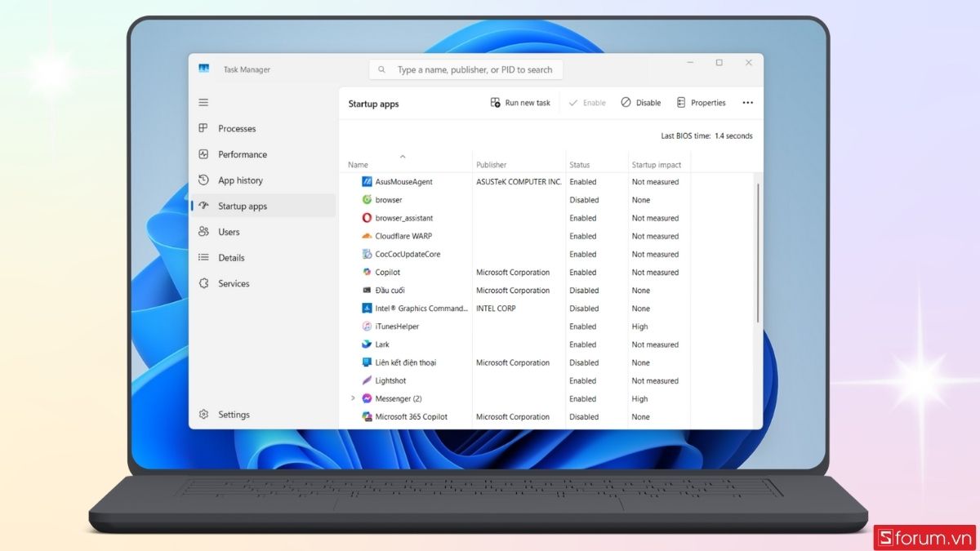Sort by the Publisher column header

(492, 165)
